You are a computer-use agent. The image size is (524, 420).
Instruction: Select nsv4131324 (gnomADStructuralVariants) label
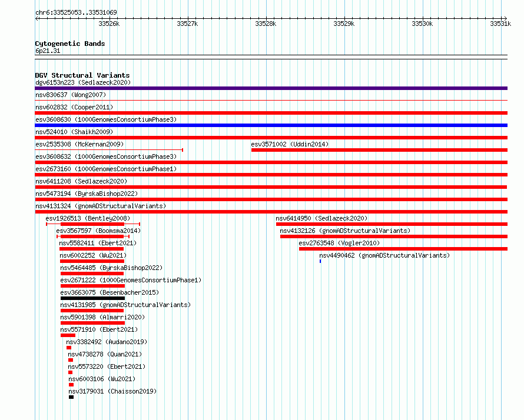pyautogui.click(x=101, y=206)
